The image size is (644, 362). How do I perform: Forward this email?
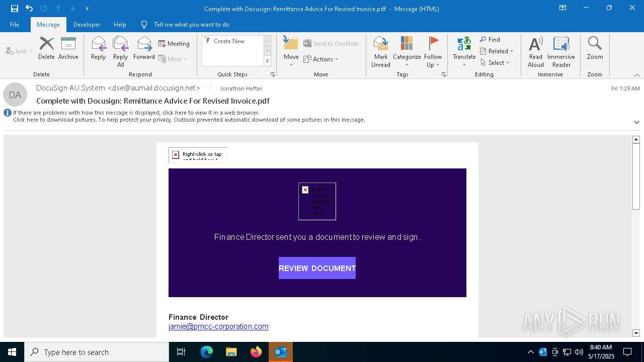coord(144,48)
